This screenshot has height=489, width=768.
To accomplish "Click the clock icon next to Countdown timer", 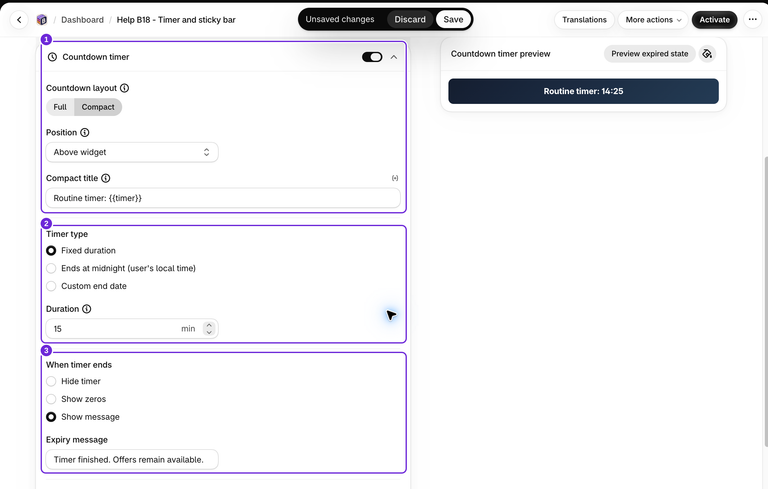I will tap(52, 57).
